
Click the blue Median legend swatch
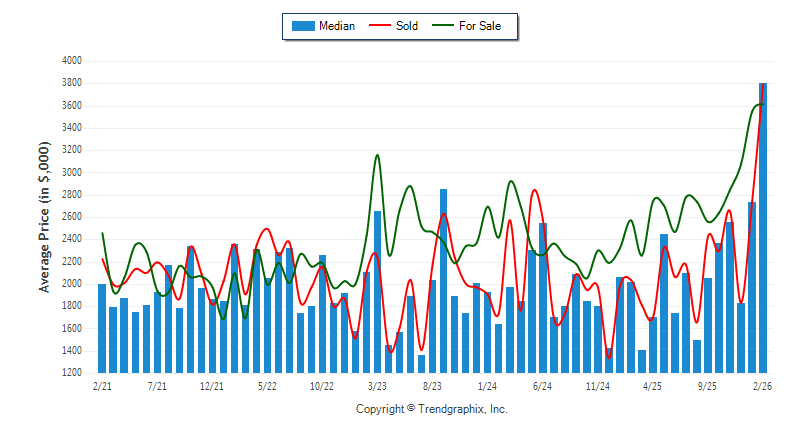[x=303, y=26]
